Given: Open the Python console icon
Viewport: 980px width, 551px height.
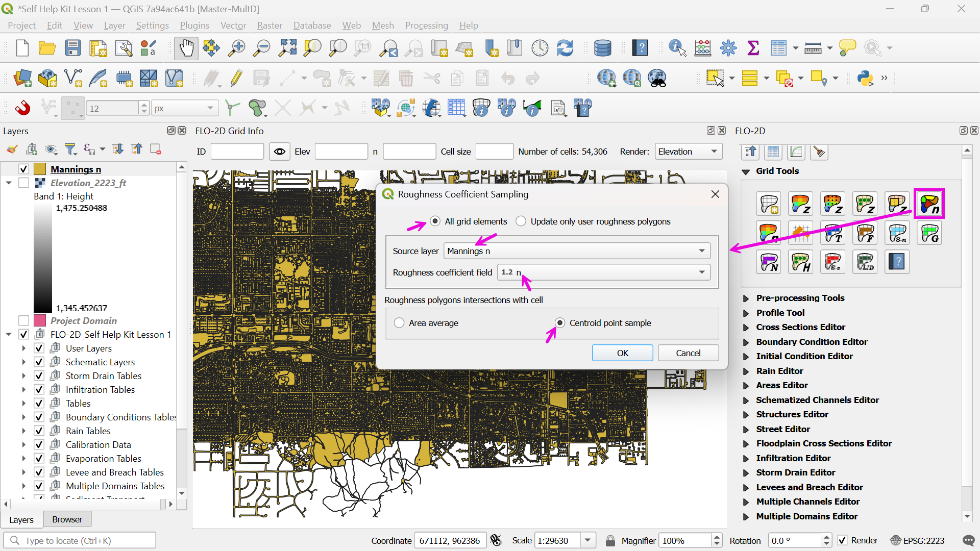Looking at the screenshot, I should coord(865,78).
